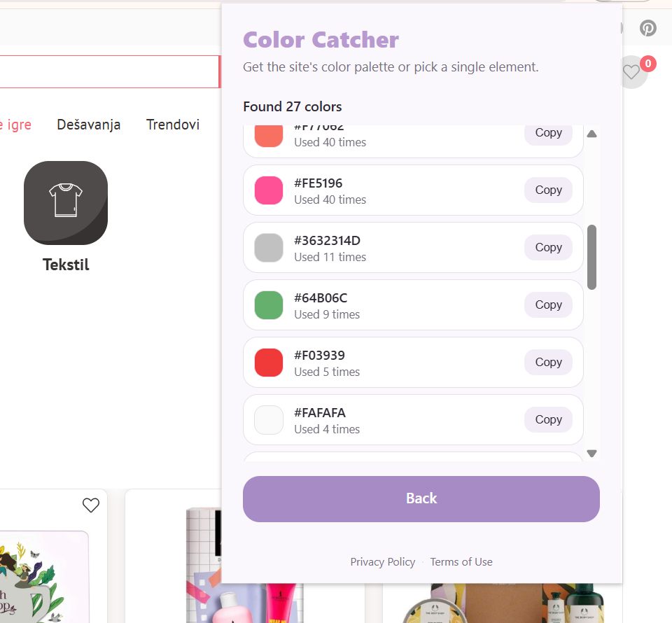
Task: Open the wishlist heart with 0 badge
Action: pos(633,72)
